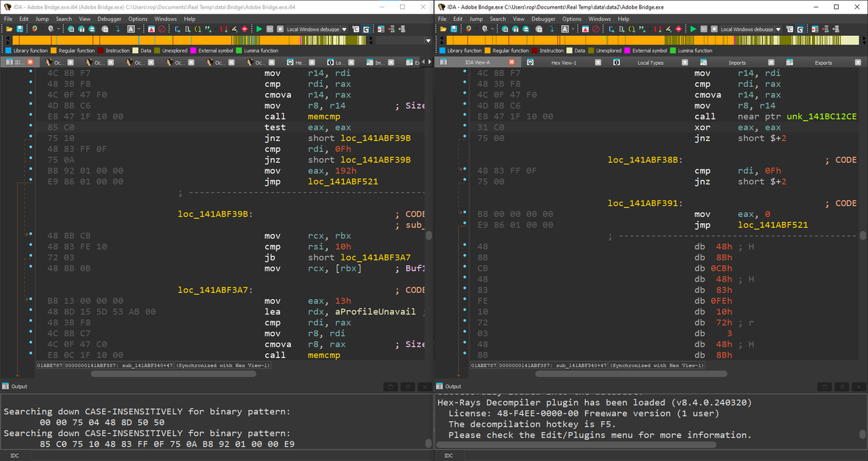Click the Lumina function legend swatch in left window
Screen dimensions: 868x461
coord(238,50)
